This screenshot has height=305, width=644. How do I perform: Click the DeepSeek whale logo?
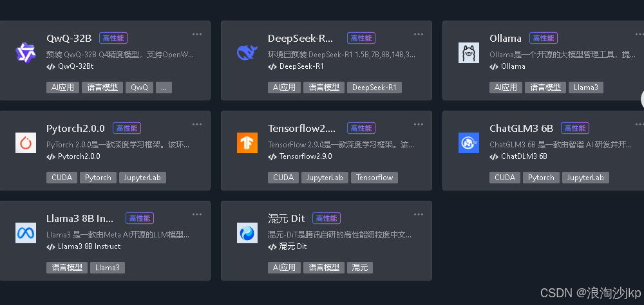click(247, 53)
